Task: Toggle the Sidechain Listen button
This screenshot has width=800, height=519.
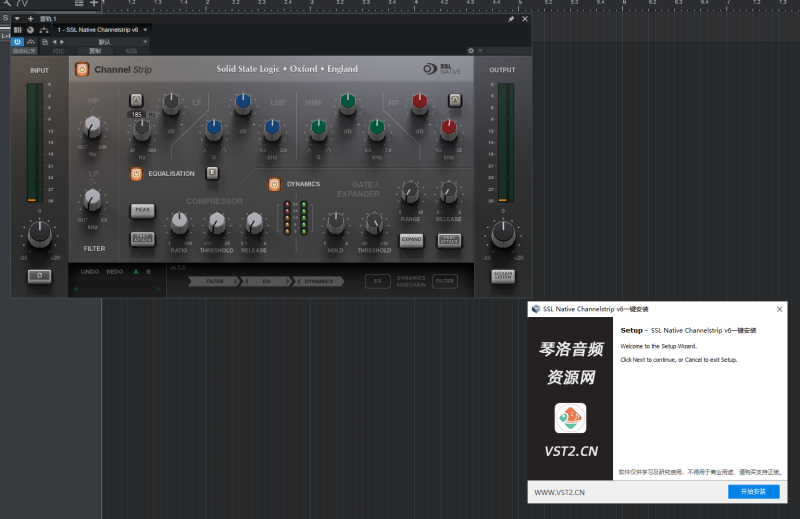Action: [503, 276]
